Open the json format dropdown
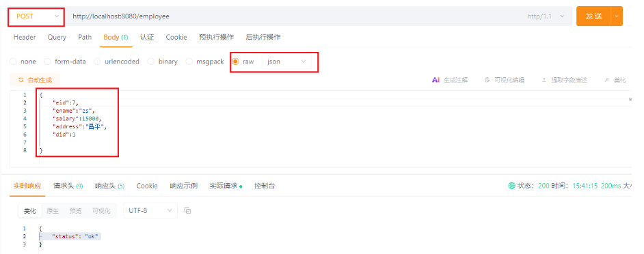 286,61
